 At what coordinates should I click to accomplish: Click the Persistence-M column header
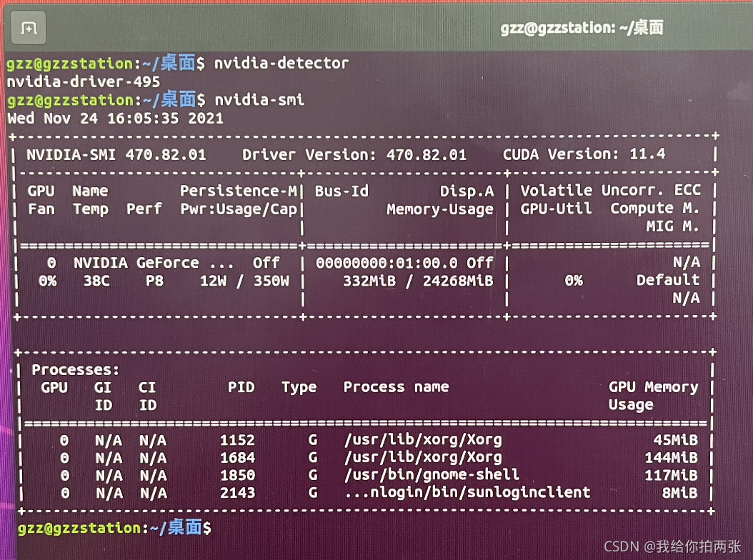tap(239, 191)
